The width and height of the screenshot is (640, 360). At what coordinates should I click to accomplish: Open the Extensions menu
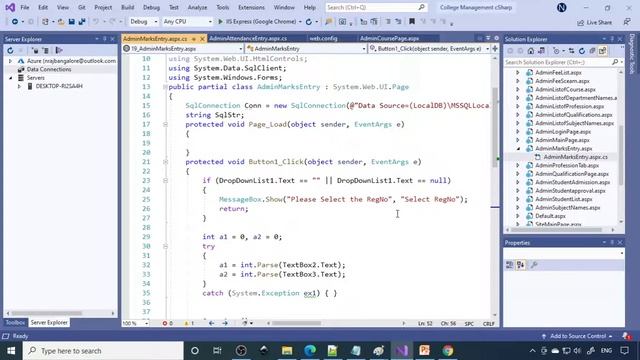[x=251, y=7]
